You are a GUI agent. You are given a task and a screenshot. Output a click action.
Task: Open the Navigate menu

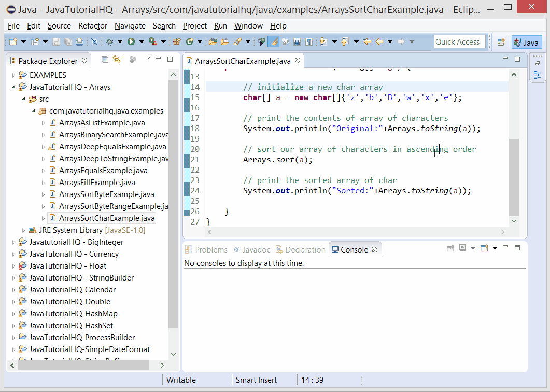tap(130, 26)
